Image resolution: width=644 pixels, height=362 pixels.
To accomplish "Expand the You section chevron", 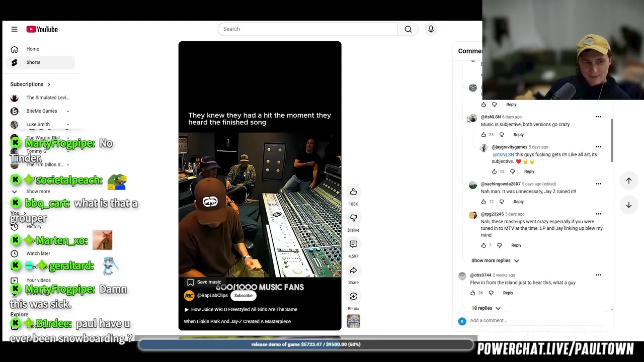I will pyautogui.click(x=25, y=214).
